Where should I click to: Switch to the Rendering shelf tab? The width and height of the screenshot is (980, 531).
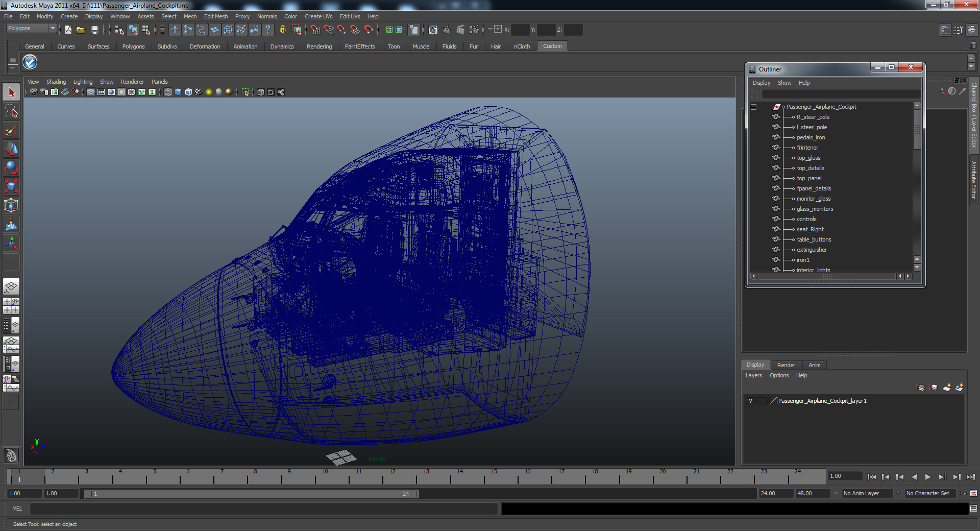319,46
